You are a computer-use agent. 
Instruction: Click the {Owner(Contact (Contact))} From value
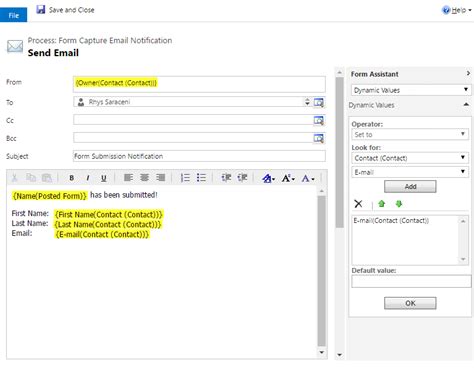point(116,83)
